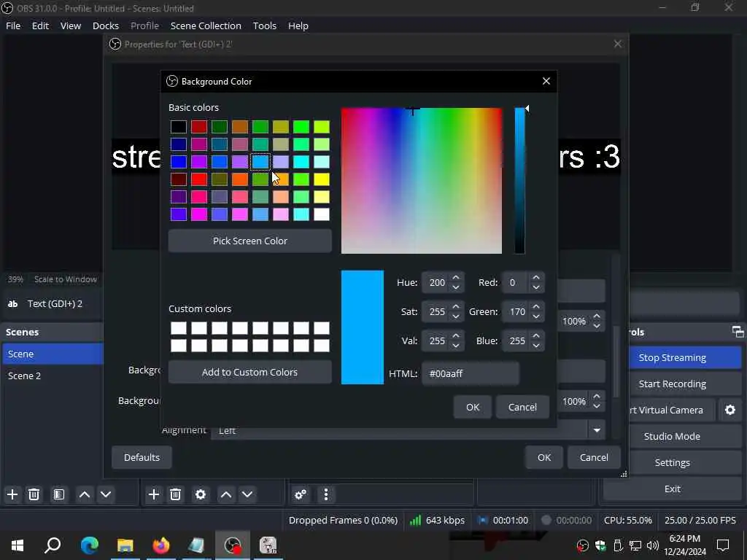Increase background opacity 100% stepper
The image size is (747, 560).
coord(597,397)
